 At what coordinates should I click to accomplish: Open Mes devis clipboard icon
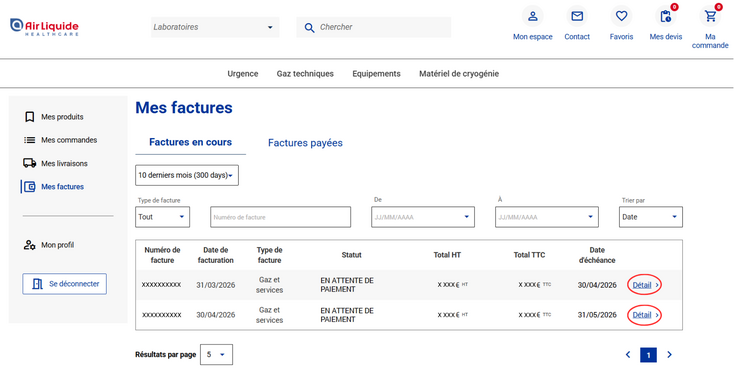pyautogui.click(x=665, y=16)
